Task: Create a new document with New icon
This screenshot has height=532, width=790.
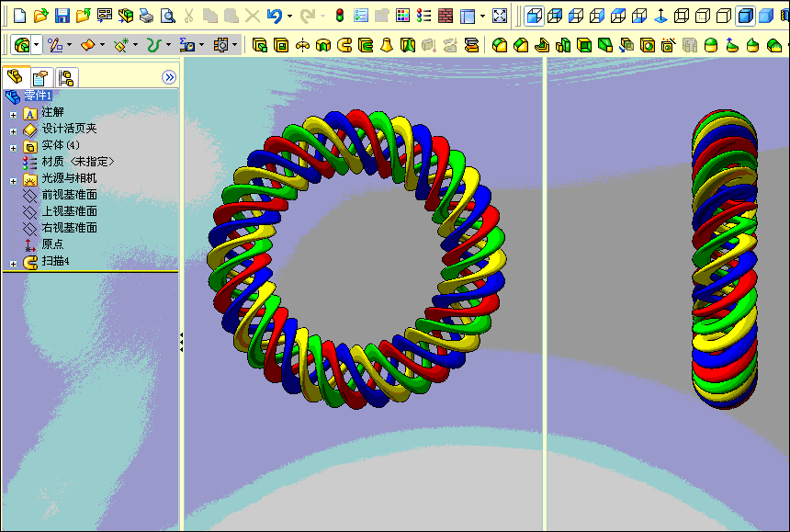Action: pos(19,15)
